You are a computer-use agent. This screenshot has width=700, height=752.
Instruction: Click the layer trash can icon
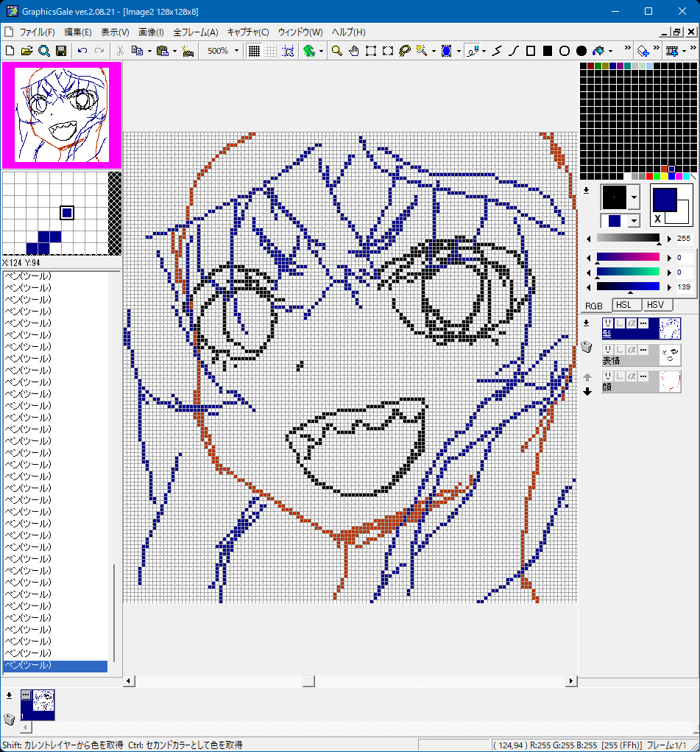click(587, 347)
